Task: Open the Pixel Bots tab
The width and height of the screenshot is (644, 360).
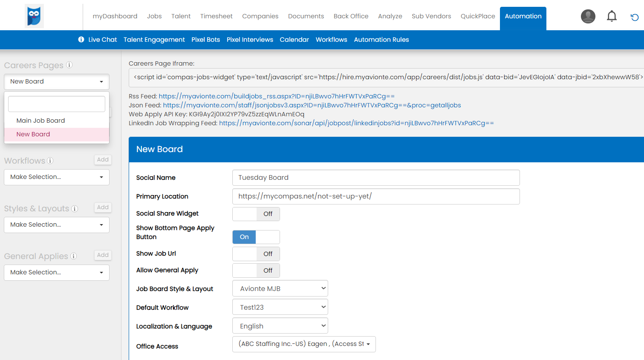Action: [205, 40]
